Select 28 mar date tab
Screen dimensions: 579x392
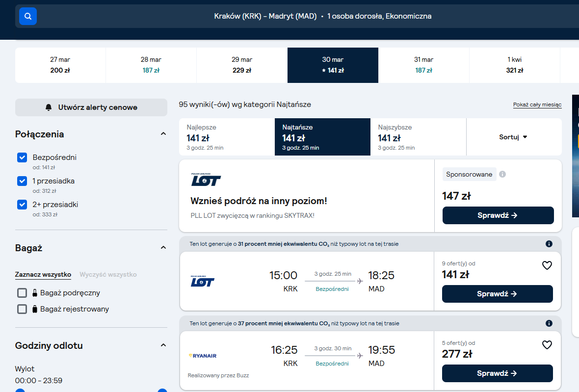tap(151, 65)
